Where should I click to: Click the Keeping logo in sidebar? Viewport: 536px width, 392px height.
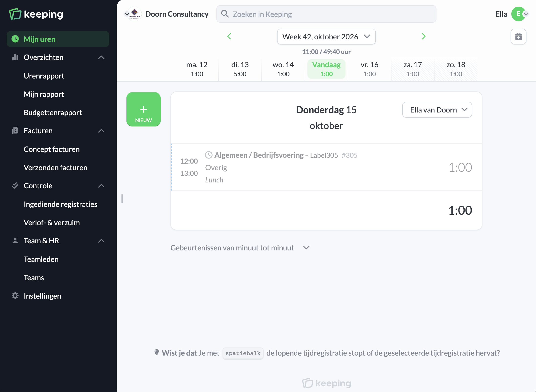(x=36, y=14)
